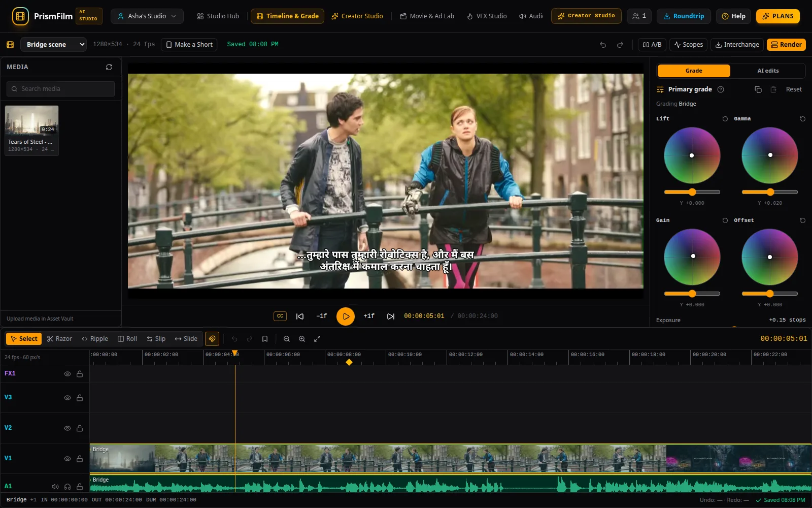Copy the primary grade
This screenshot has width=812, height=508.
[x=758, y=89]
